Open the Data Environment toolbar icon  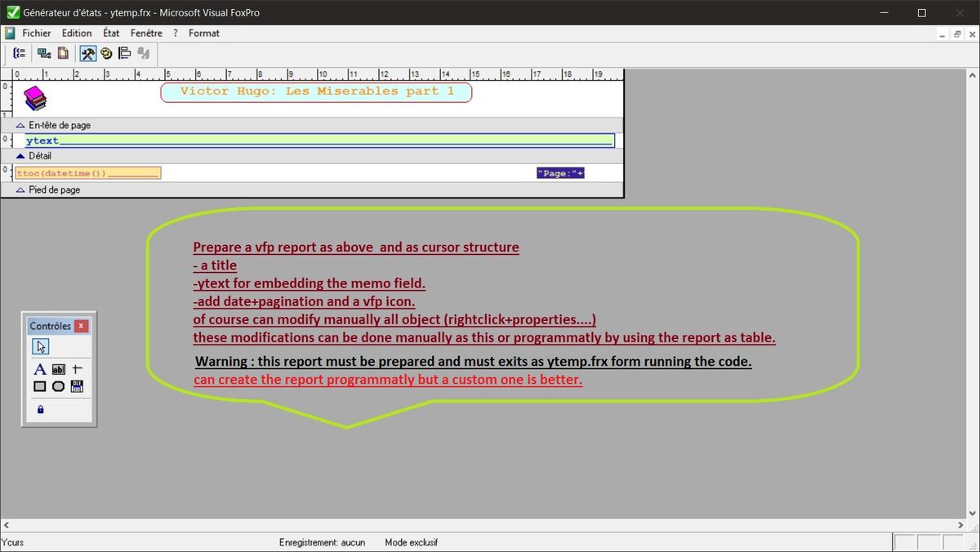click(44, 54)
